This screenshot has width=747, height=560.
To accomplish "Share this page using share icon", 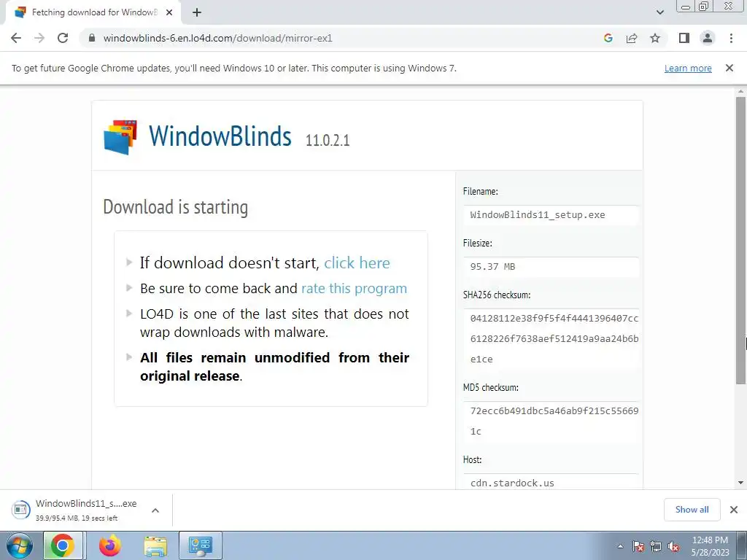I will 632,38.
